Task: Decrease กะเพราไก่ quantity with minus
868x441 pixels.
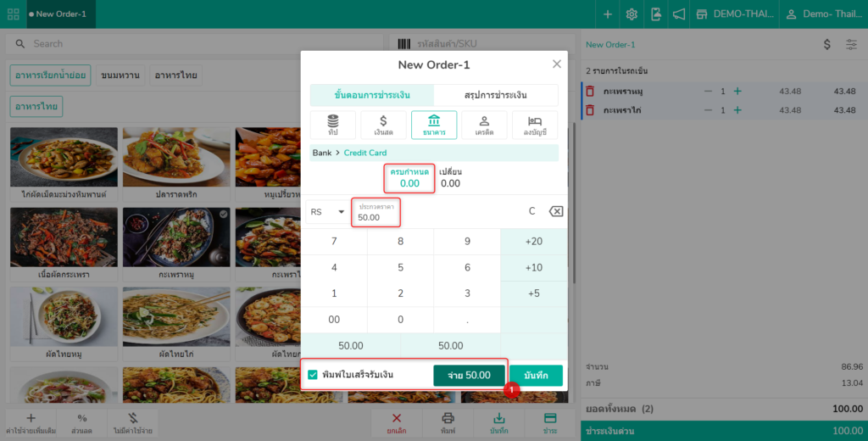Action: point(708,110)
